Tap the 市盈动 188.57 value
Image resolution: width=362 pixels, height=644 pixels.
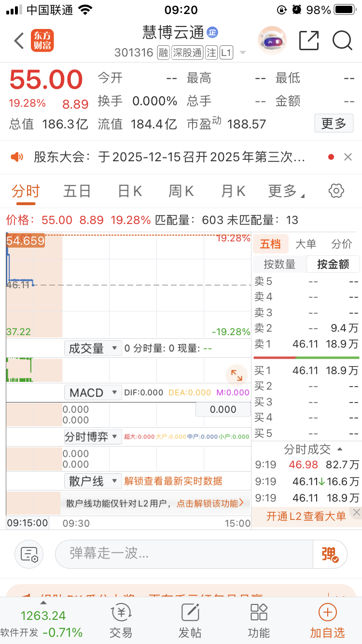(247, 124)
